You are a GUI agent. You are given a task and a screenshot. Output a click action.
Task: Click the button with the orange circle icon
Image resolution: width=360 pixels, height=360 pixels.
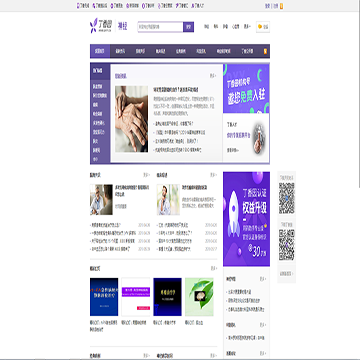263,27
